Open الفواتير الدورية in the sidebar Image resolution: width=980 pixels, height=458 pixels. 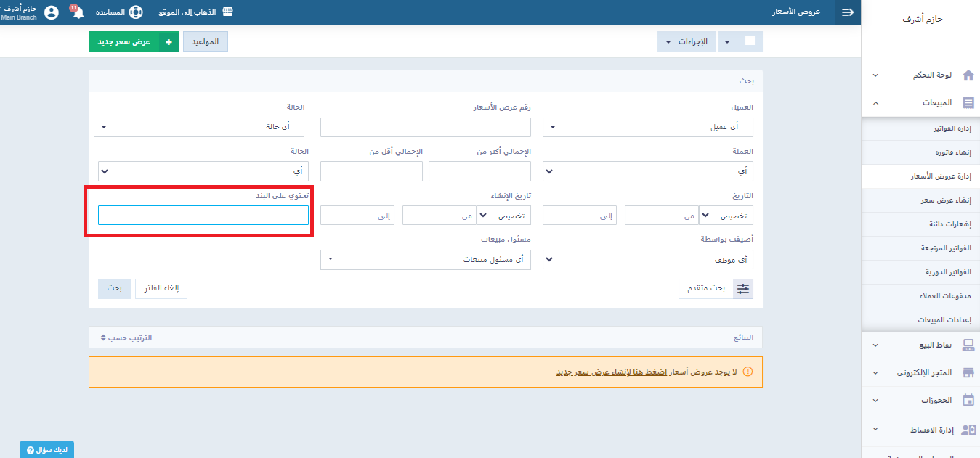920,272
